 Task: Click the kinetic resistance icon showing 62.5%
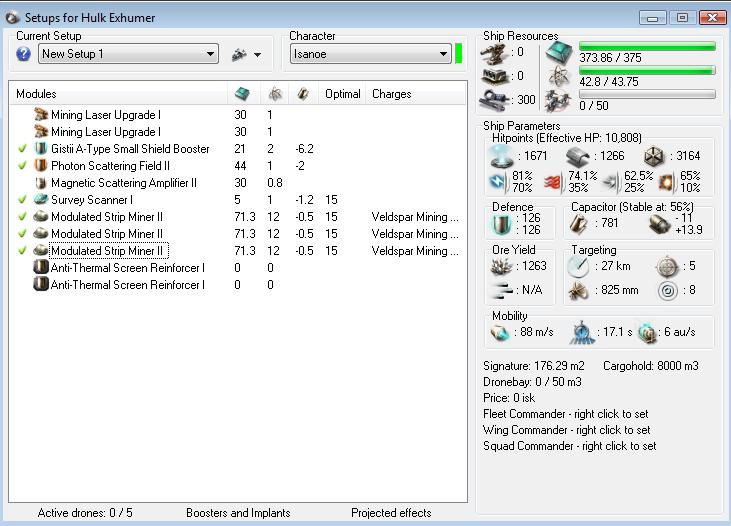[610, 182]
